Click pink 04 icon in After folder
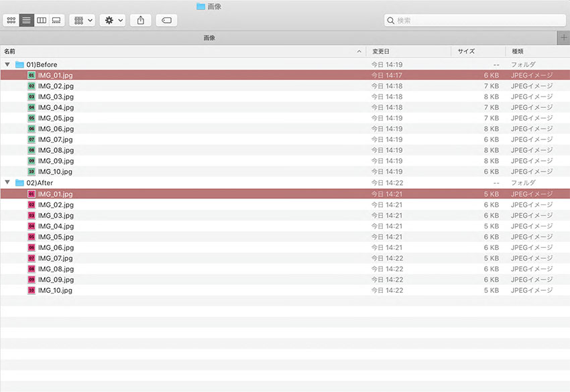The image size is (570, 392). coord(32,226)
